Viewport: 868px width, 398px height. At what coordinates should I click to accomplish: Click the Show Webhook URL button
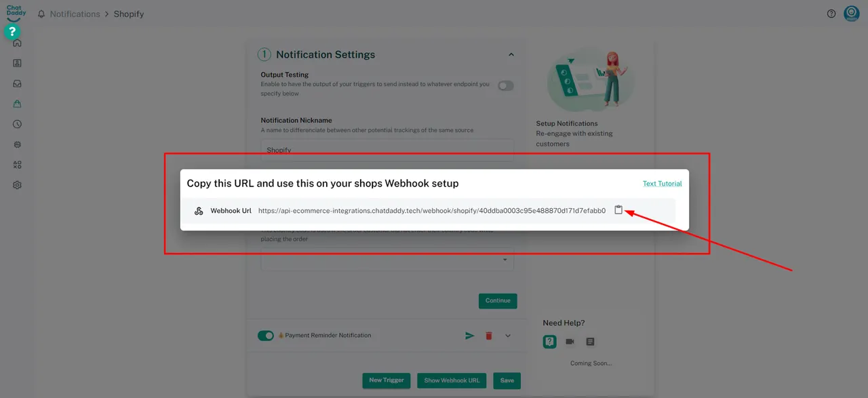[x=452, y=380]
